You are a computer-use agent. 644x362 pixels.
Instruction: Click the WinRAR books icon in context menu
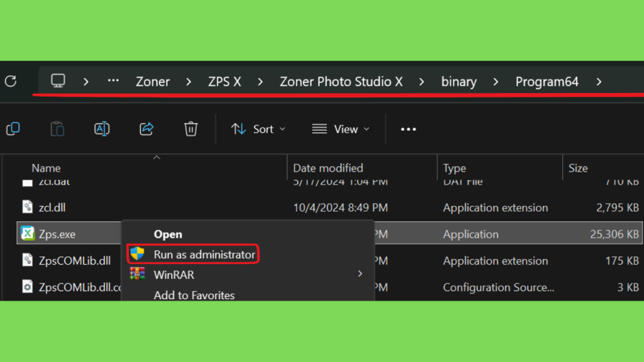coord(137,274)
